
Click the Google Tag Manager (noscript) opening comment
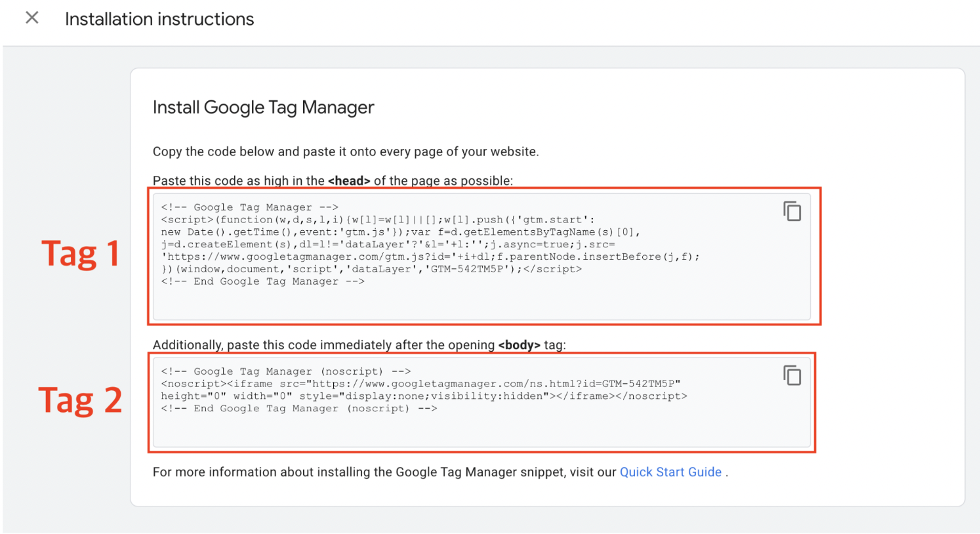click(285, 371)
